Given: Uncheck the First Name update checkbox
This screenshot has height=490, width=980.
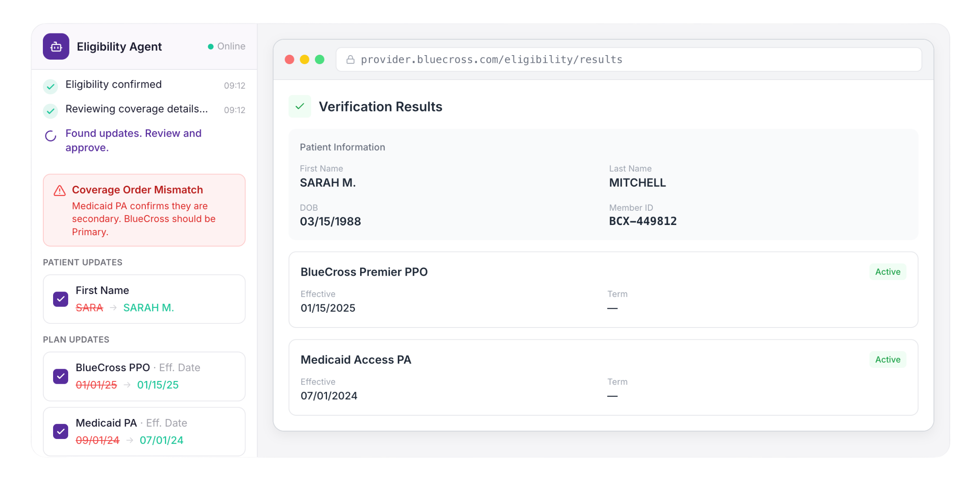Looking at the screenshot, I should (61, 299).
